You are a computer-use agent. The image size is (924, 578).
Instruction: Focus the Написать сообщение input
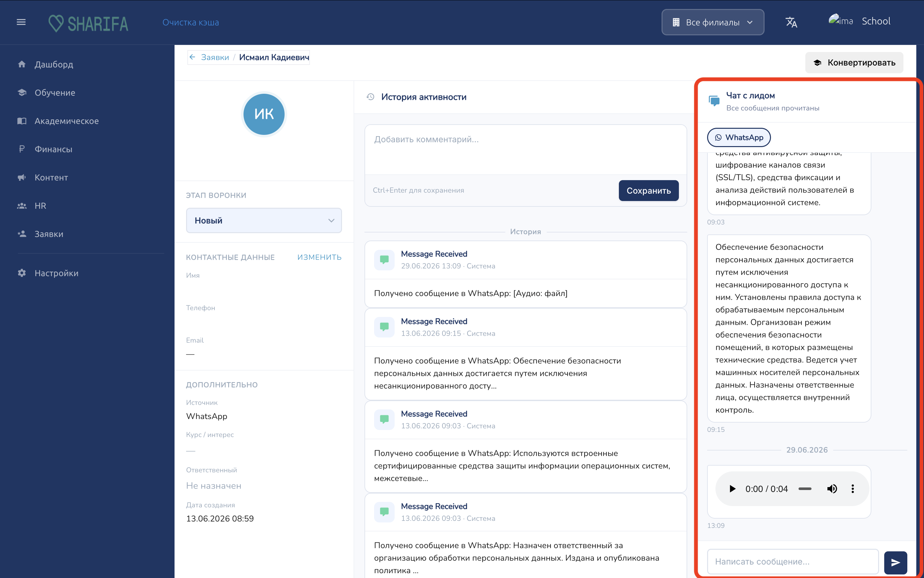coord(793,562)
